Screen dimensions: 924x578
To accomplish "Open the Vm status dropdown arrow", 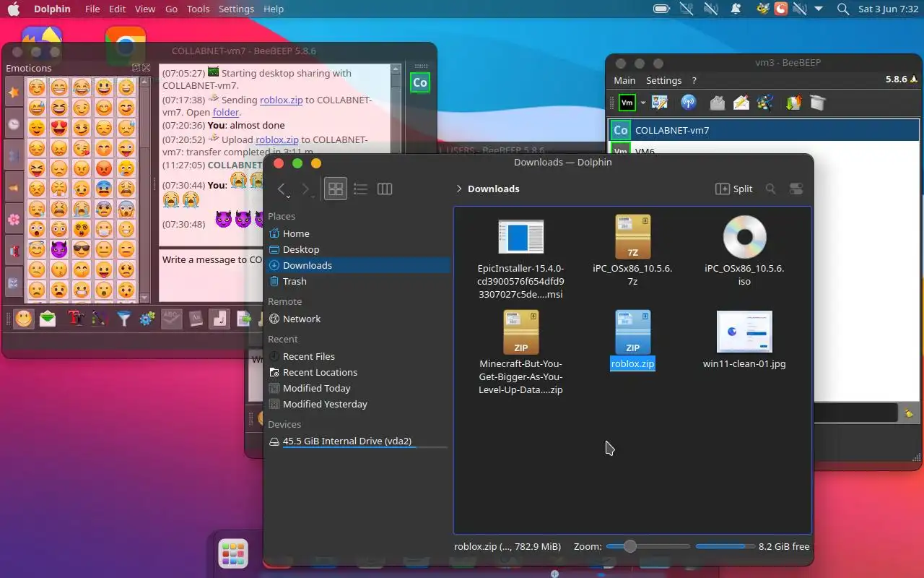I will (642, 103).
